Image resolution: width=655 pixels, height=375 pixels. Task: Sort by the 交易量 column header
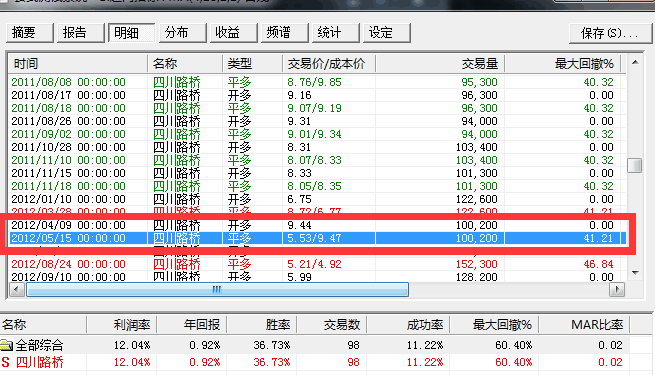click(x=440, y=64)
